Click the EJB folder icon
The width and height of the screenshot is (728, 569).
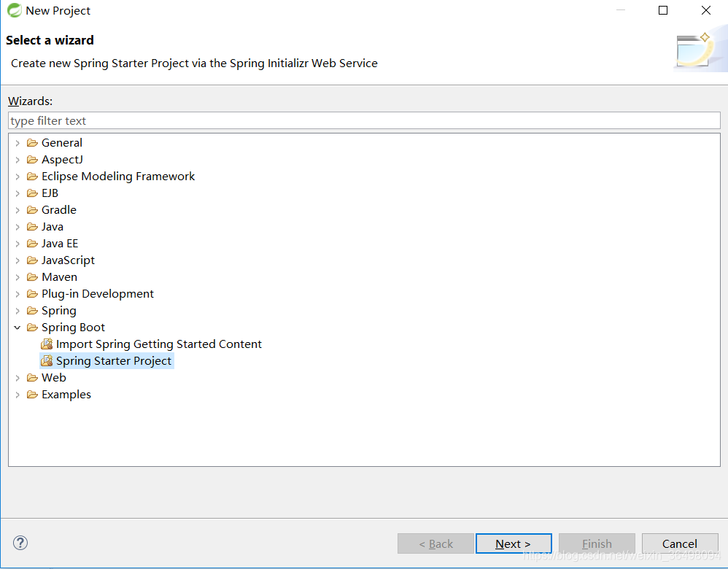point(32,193)
